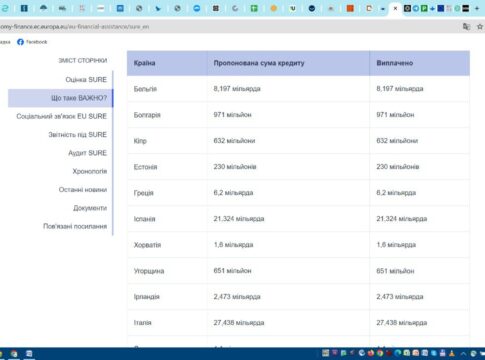Open Microsoft Edge from the taskbar
Image resolution: width=485 pixels, height=360 pixels.
coord(398,353)
